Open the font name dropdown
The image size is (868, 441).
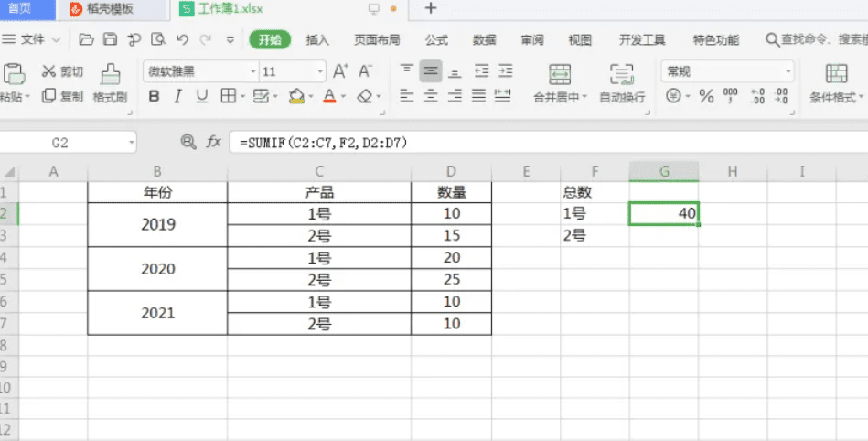(x=253, y=71)
